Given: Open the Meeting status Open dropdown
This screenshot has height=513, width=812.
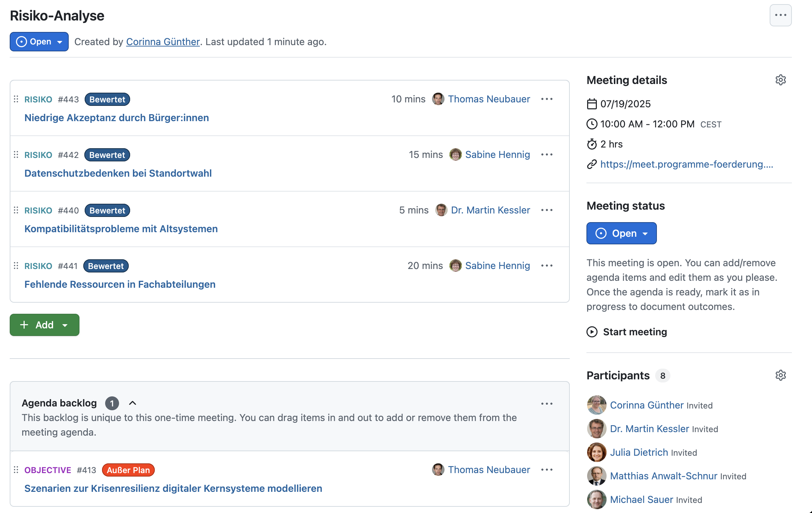Looking at the screenshot, I should [x=621, y=234].
